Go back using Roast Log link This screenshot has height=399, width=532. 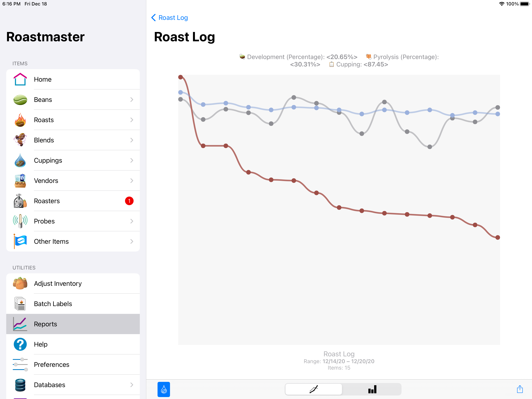coord(170,18)
